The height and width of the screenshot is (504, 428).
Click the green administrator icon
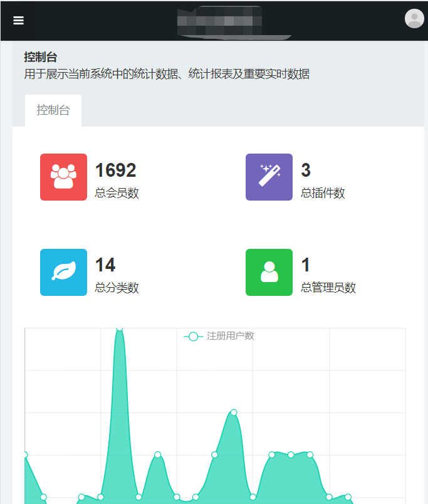(x=269, y=272)
